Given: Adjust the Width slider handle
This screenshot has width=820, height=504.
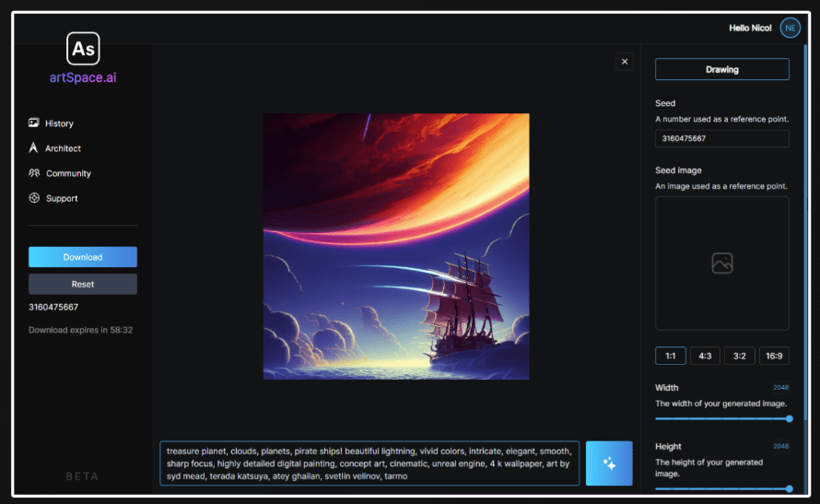Looking at the screenshot, I should coord(790,419).
